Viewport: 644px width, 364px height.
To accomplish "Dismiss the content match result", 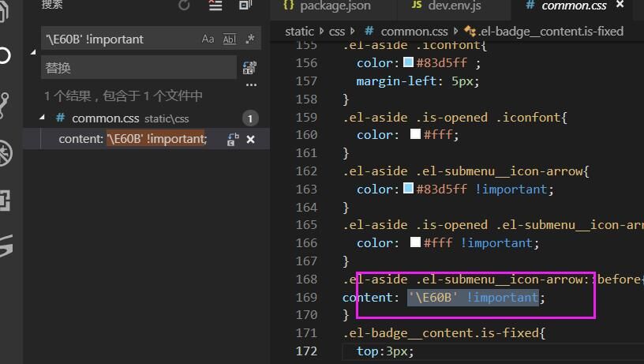I will pos(250,140).
